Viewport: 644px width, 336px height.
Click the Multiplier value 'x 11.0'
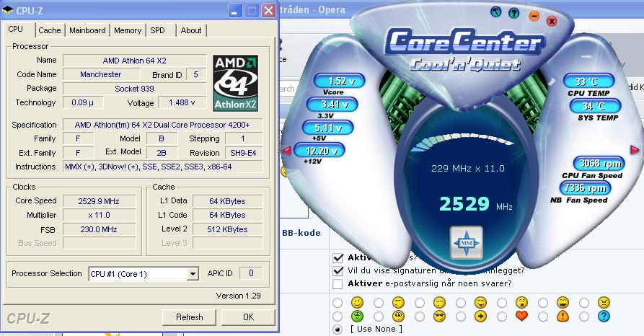(99, 216)
